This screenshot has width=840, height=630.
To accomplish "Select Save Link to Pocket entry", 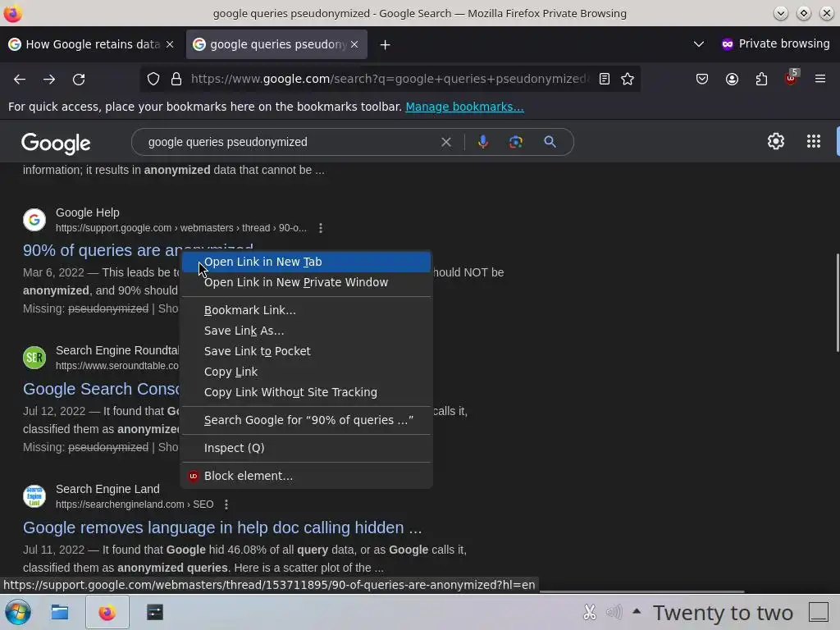I will 306,351.
